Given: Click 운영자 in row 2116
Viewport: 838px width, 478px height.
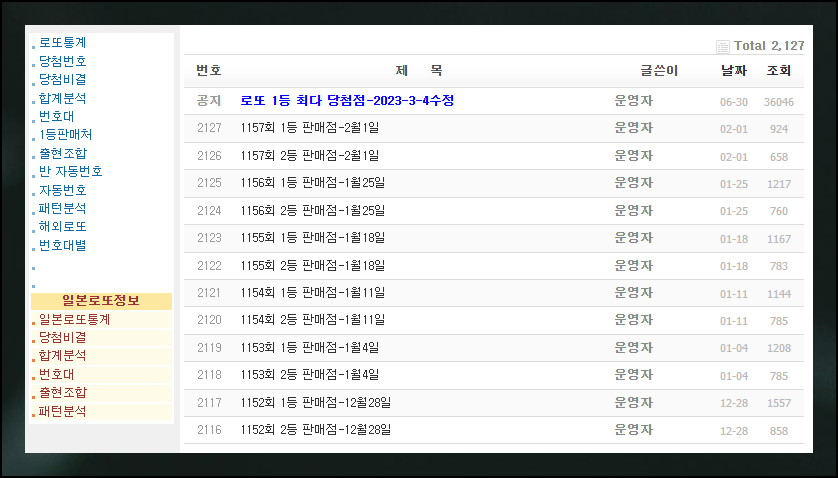Looking at the screenshot, I should (x=634, y=430).
